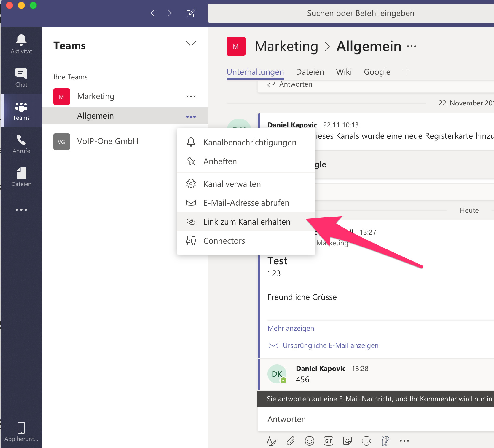Show more apps ellipsis in sidebar
Viewport: 494px width, 448px height.
[21, 210]
